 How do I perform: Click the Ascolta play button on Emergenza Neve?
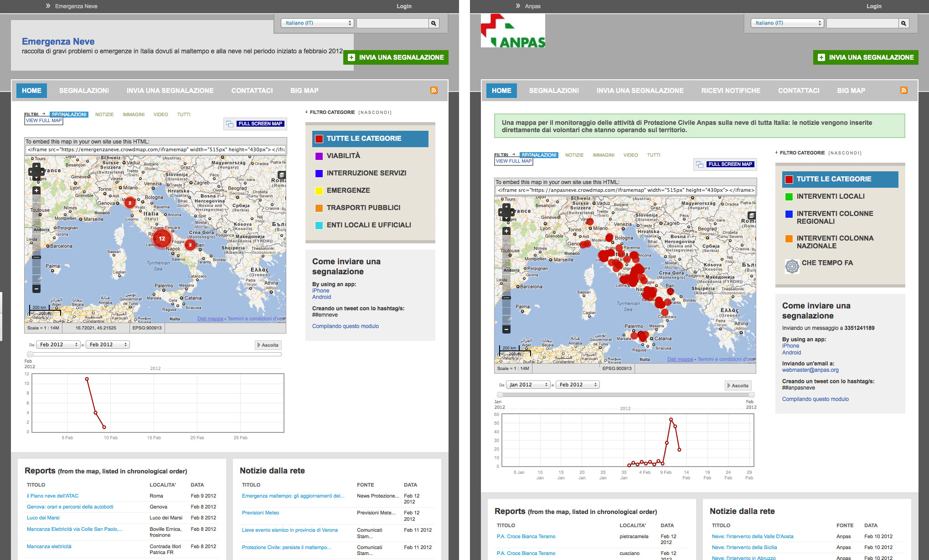pyautogui.click(x=268, y=345)
